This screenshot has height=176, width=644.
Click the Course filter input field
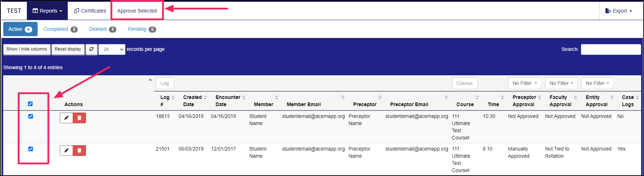(465, 83)
